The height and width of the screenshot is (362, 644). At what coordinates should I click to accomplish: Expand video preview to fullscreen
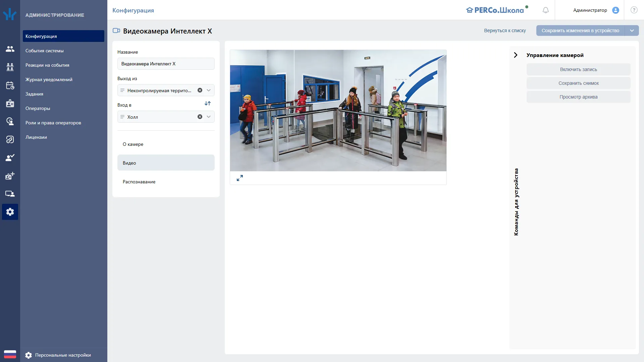[x=240, y=178]
